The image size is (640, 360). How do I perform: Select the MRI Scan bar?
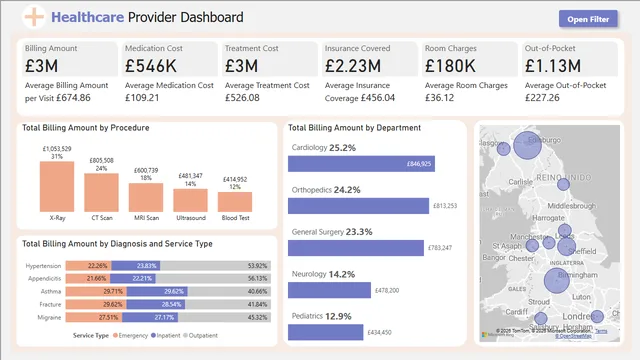[146, 197]
